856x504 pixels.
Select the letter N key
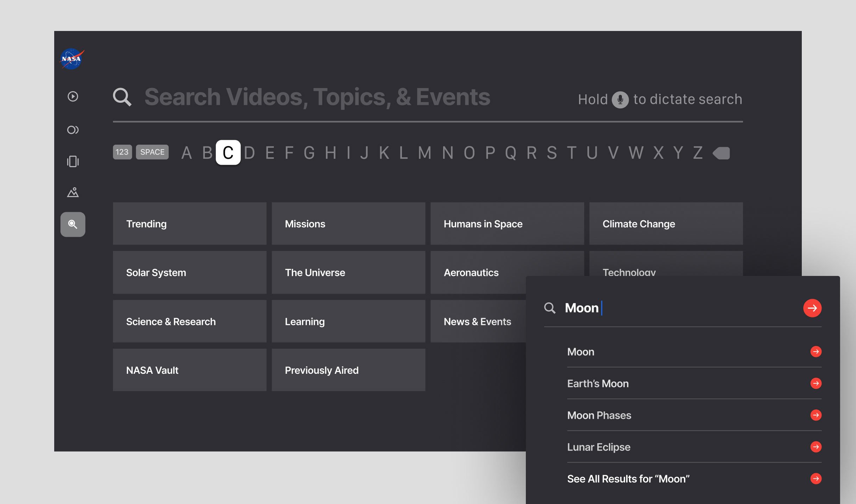coord(448,153)
